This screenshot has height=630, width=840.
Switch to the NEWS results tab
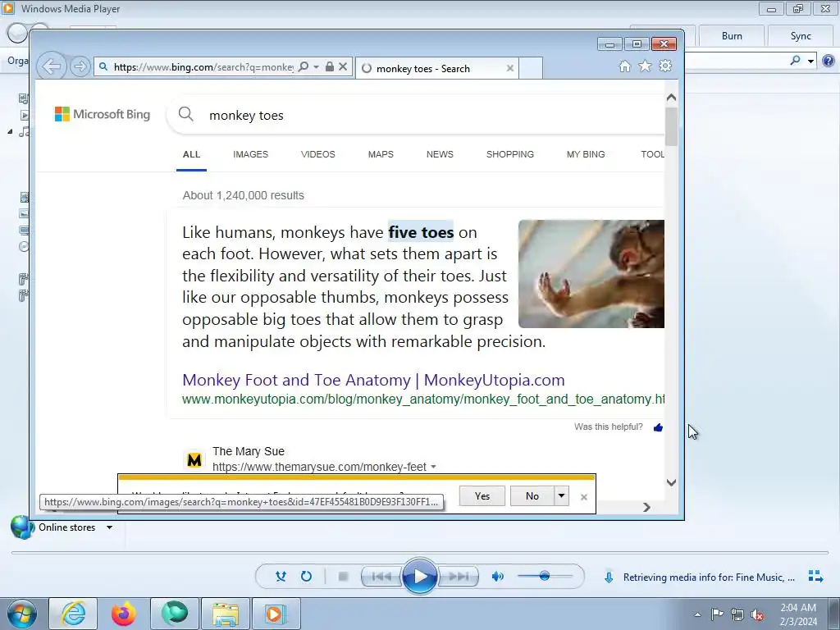(x=440, y=154)
